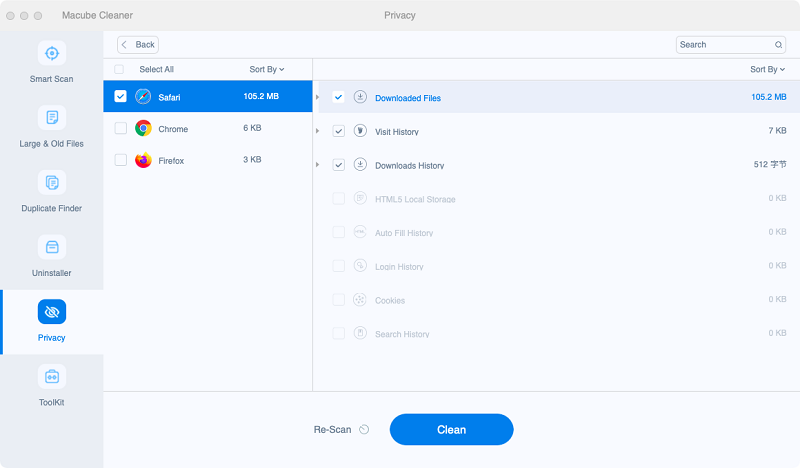Click the Re-Scan refresh icon
The height and width of the screenshot is (468, 800).
(364, 430)
